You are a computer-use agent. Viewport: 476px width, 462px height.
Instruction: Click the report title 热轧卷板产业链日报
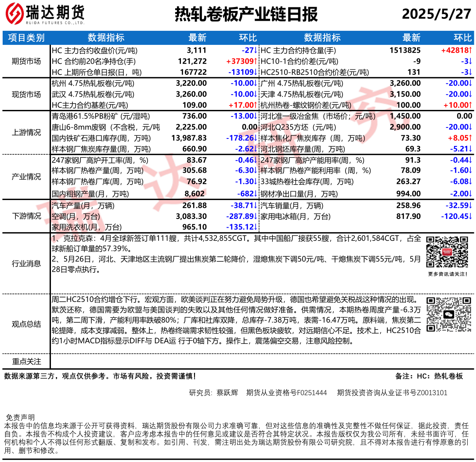point(246,15)
